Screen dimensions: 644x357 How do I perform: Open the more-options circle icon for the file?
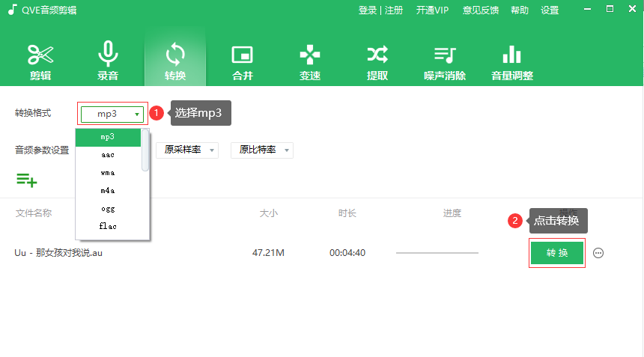point(598,253)
